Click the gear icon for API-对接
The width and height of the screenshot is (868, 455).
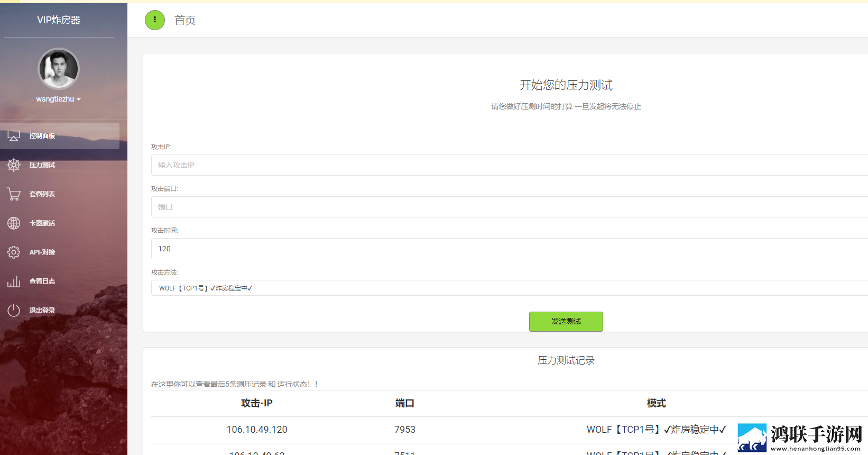pyautogui.click(x=14, y=252)
